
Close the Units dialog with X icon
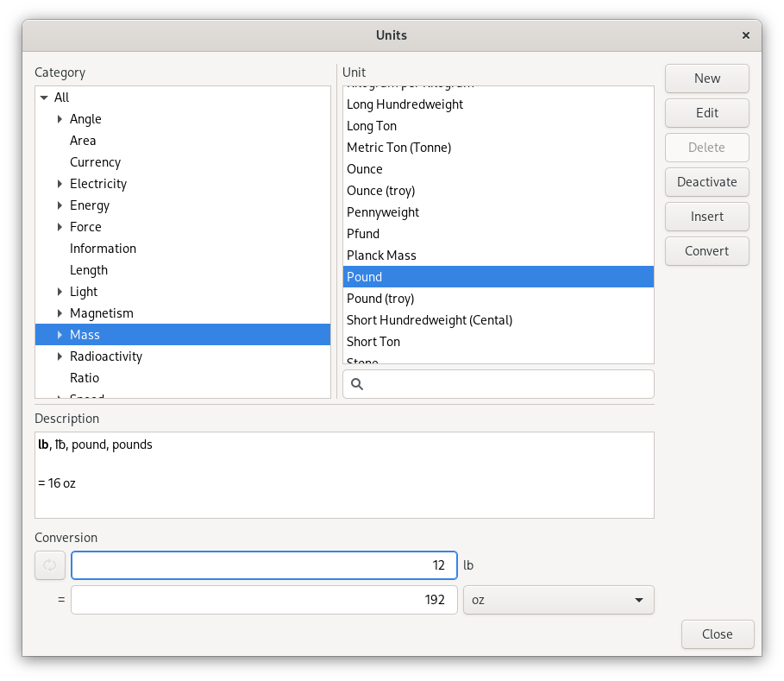pos(745,35)
